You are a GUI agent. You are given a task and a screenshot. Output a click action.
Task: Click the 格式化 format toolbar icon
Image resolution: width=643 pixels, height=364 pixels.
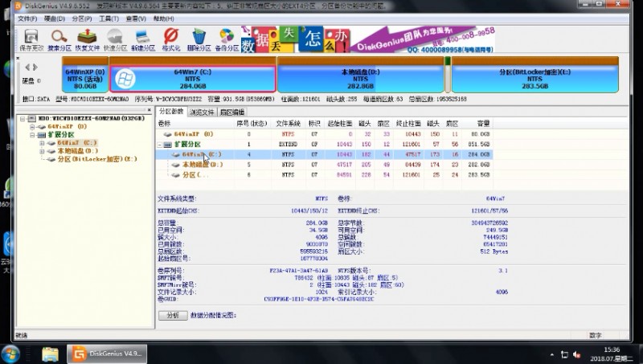(170, 40)
